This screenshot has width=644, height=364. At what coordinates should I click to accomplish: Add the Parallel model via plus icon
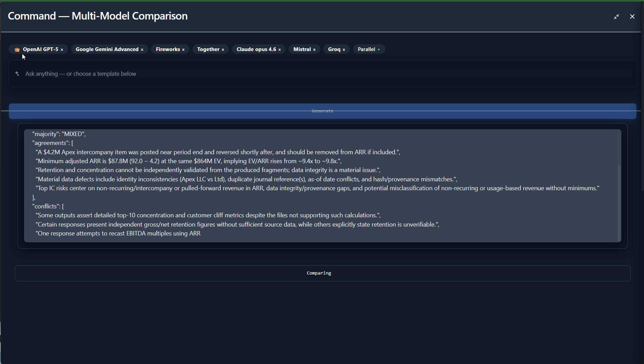click(379, 50)
